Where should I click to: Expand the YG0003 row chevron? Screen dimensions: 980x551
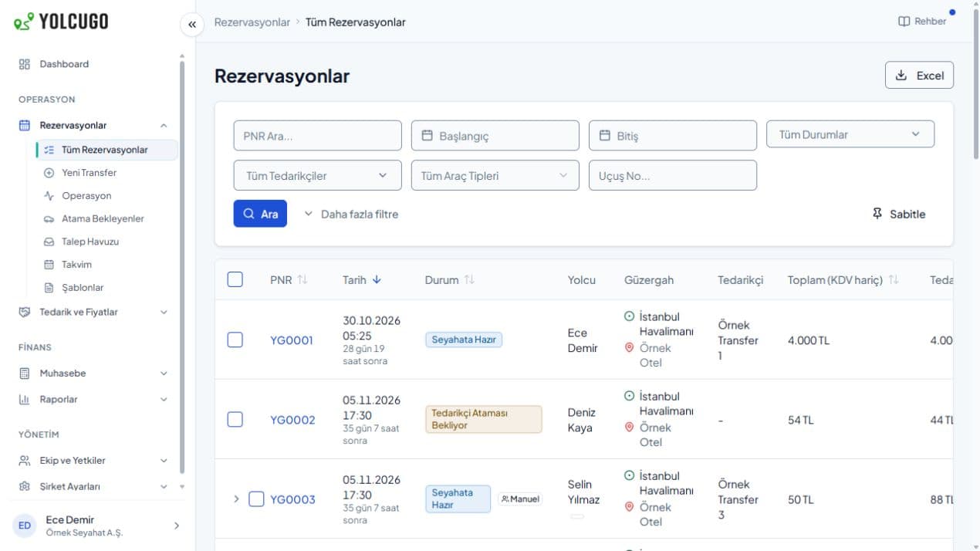tap(236, 499)
